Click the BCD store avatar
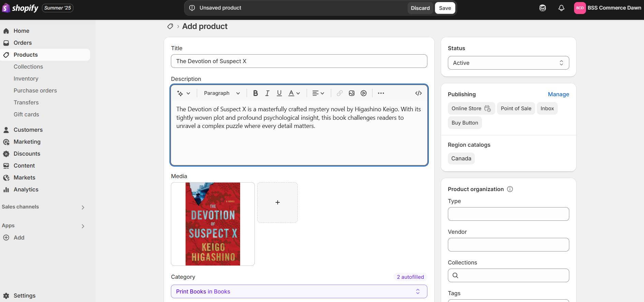The height and width of the screenshot is (302, 644). (x=580, y=8)
